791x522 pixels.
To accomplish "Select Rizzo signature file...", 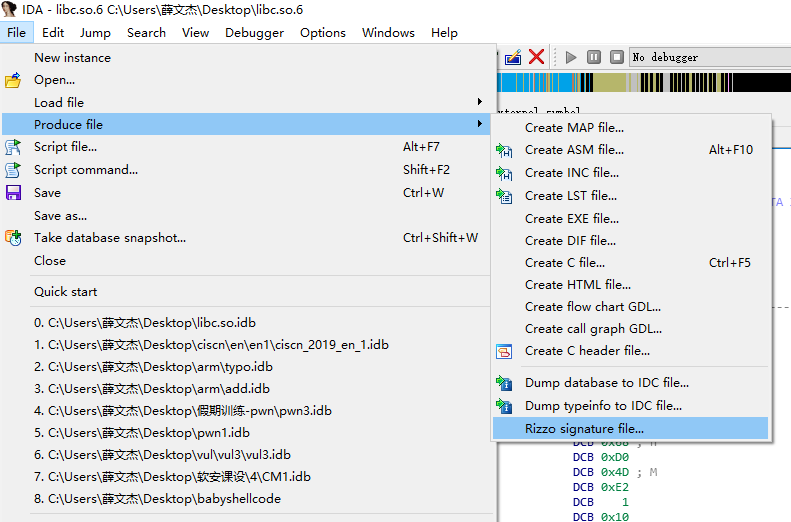I will tap(630, 429).
